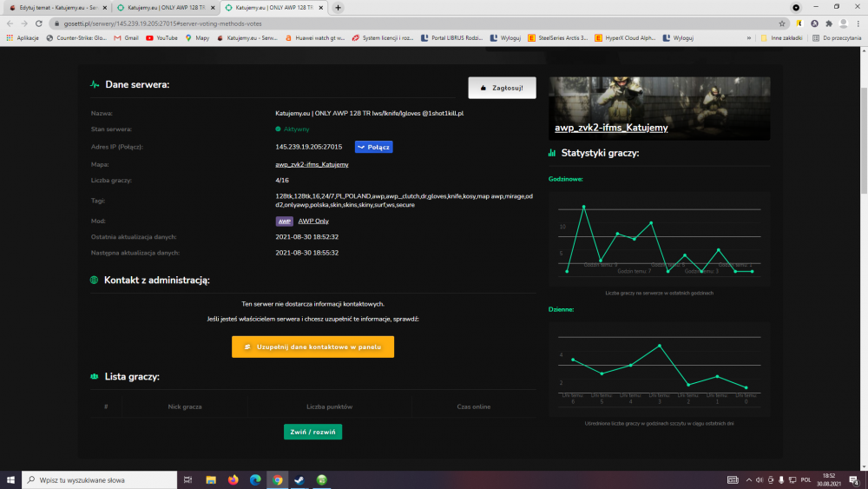Open the Inne zakładki bookmarks folder
This screenshot has width=868, height=489.
point(782,37)
